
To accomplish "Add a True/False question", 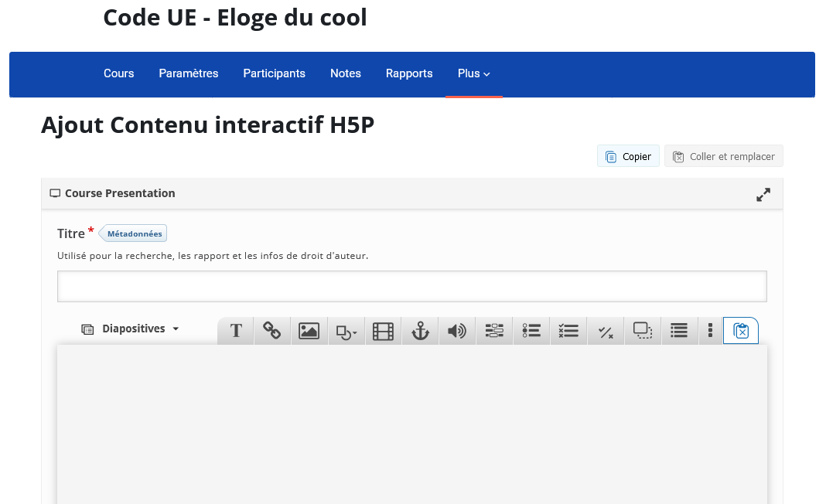I will coord(606,331).
